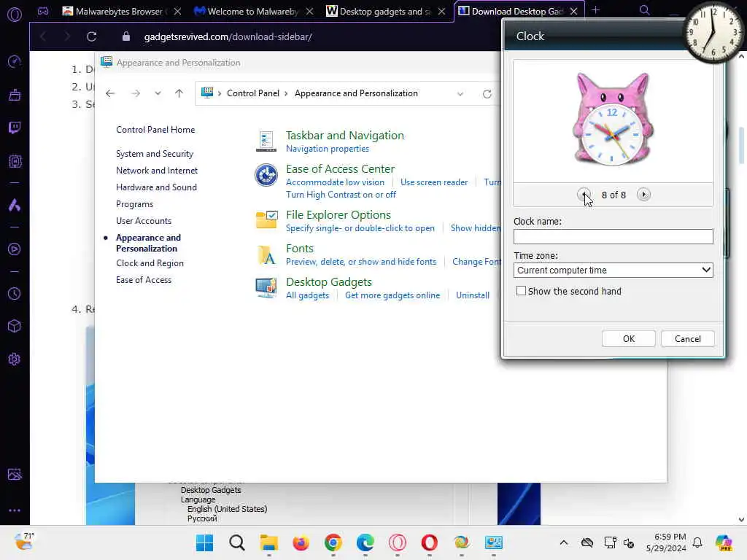Open Extensions cube icon in sidebar
747x560 pixels.
point(15,326)
